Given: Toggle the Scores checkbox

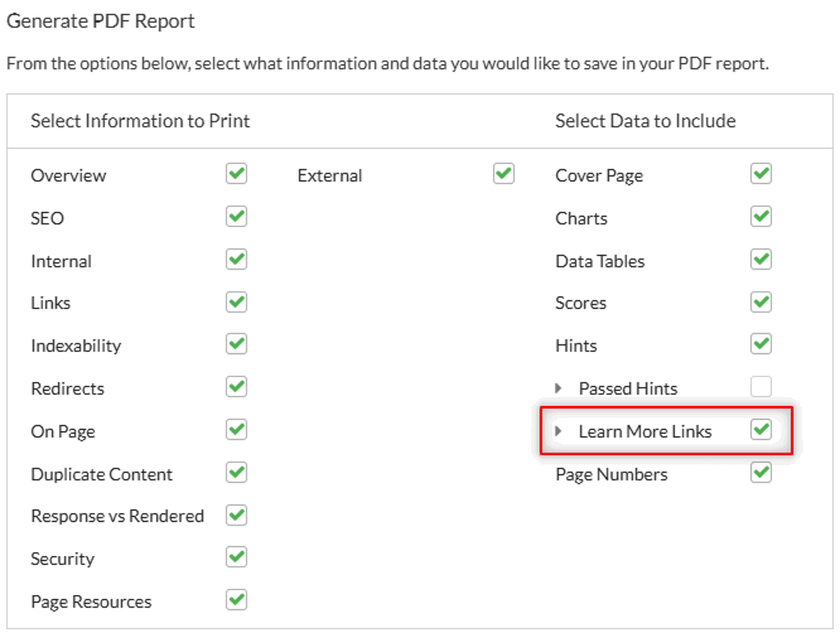Looking at the screenshot, I should [x=761, y=302].
